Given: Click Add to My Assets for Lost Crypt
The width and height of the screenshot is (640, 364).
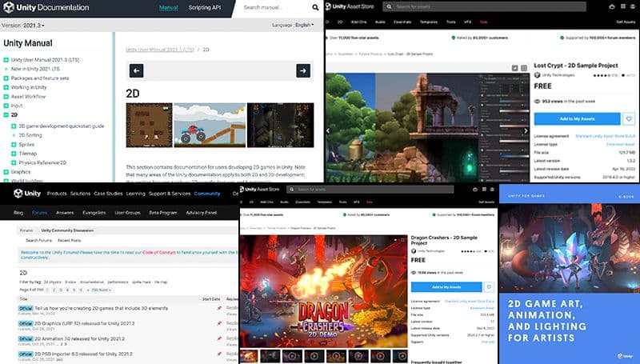Looking at the screenshot, I should [577, 118].
